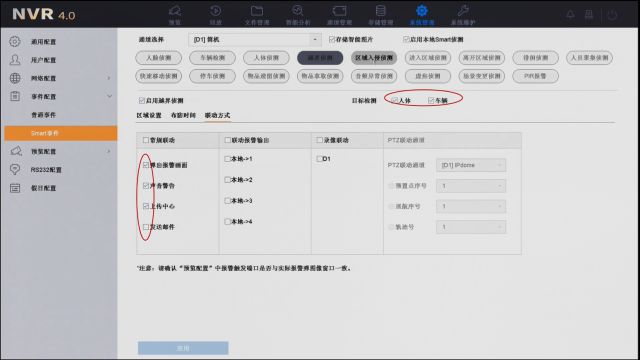Open Preview Configuration (预览配置) camera icon in sidebar
The width and height of the screenshot is (640, 360).
16,151
